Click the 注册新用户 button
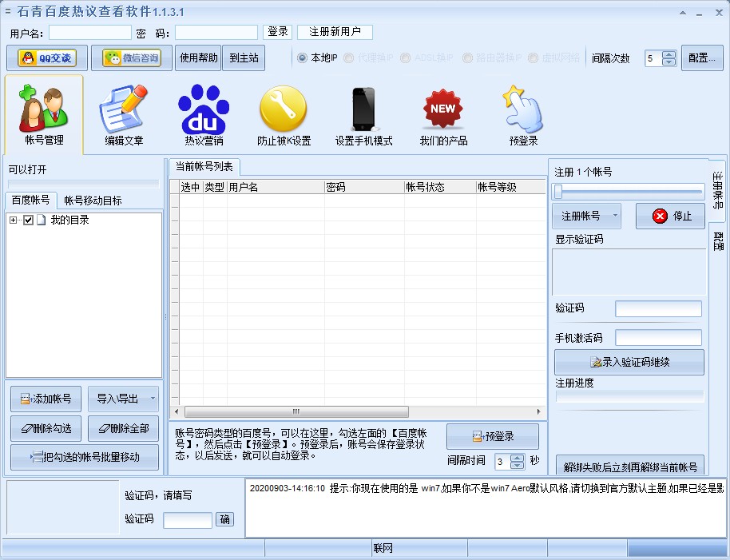This screenshot has height=560, width=730. point(335,32)
